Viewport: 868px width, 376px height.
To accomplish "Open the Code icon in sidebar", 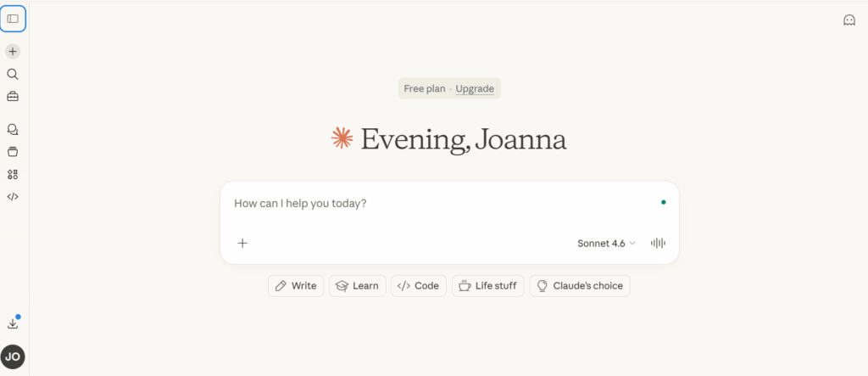I will coord(13,196).
